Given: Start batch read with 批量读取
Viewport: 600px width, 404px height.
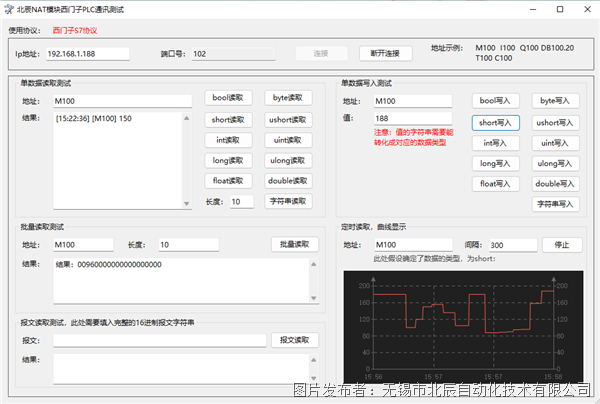Looking at the screenshot, I should pyautogui.click(x=294, y=244).
